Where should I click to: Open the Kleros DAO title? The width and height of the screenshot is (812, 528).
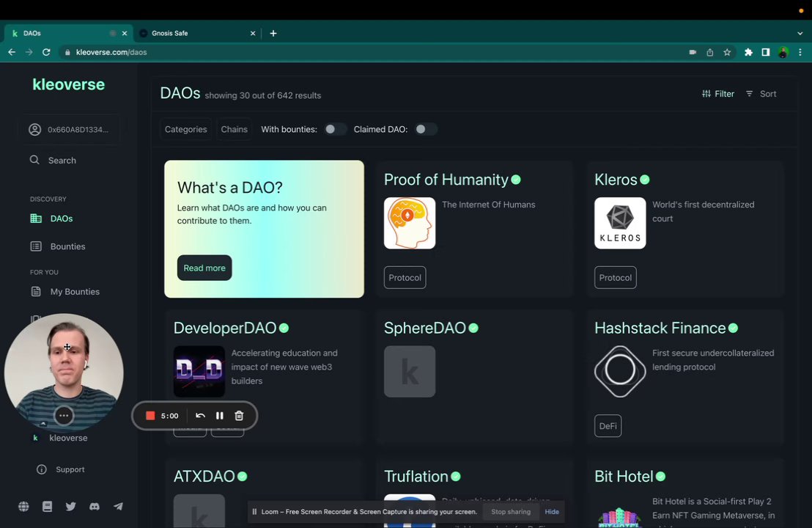point(615,180)
